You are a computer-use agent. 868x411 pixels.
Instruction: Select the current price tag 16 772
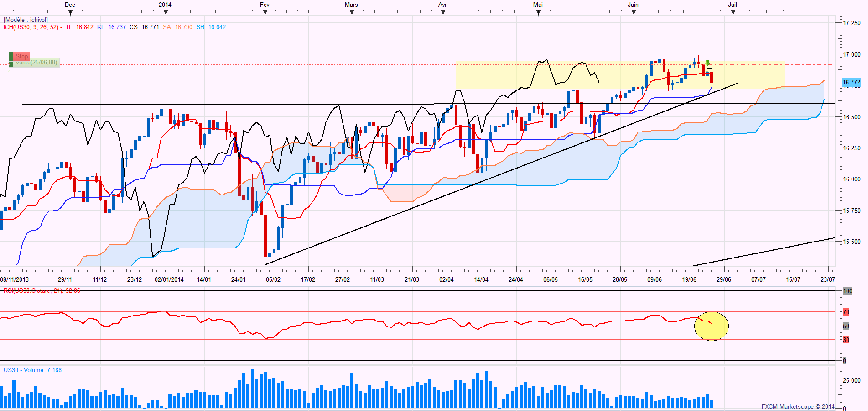pos(851,83)
